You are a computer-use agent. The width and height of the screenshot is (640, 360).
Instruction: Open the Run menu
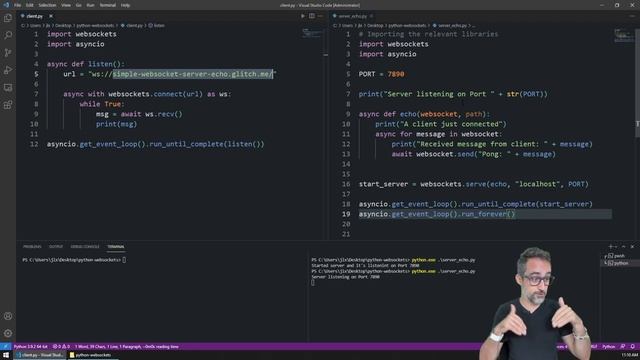[x=91, y=5]
